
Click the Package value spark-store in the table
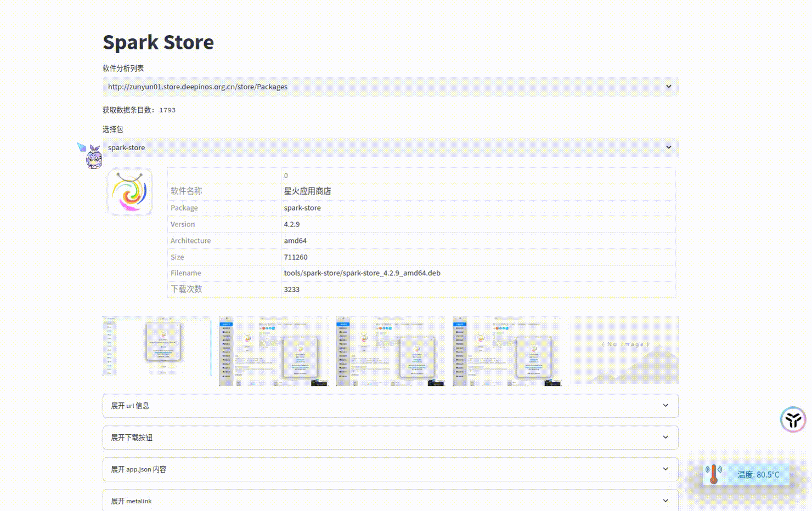(302, 208)
